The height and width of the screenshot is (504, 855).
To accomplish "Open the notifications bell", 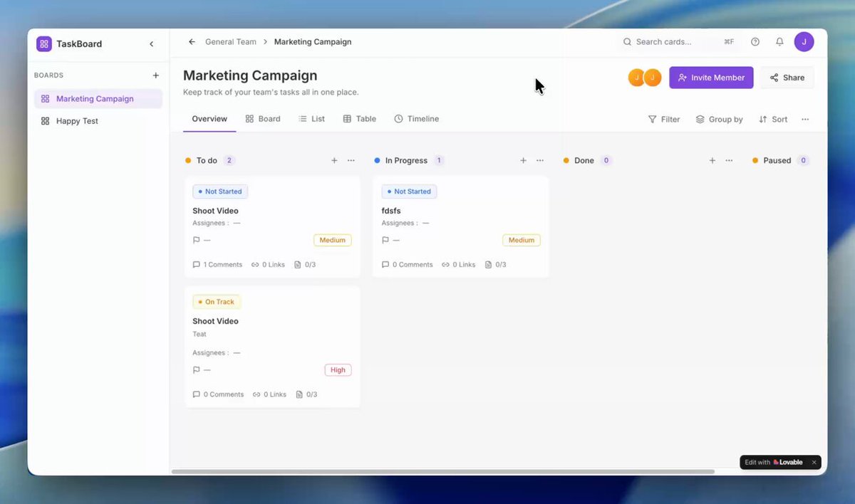I will [x=779, y=42].
